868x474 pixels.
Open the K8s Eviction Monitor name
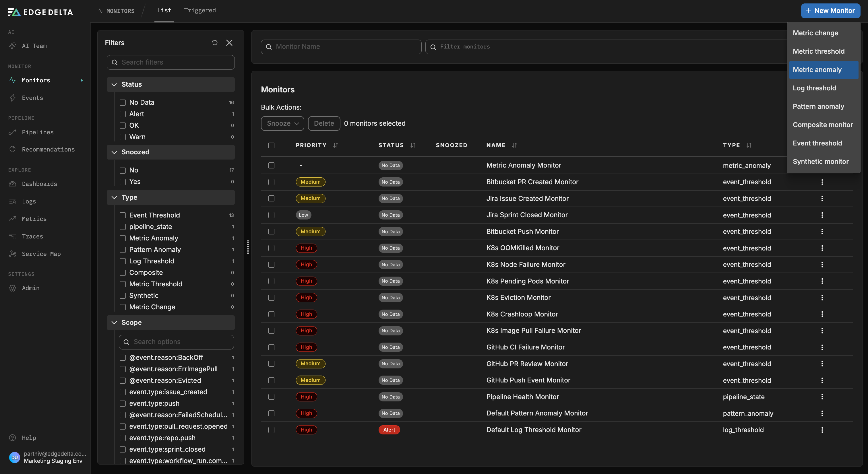click(518, 298)
